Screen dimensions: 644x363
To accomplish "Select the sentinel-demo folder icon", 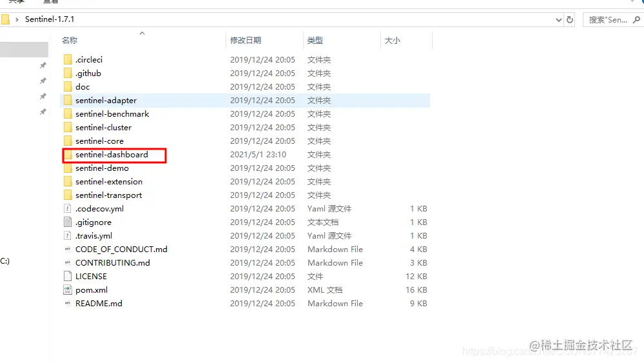I will click(68, 168).
